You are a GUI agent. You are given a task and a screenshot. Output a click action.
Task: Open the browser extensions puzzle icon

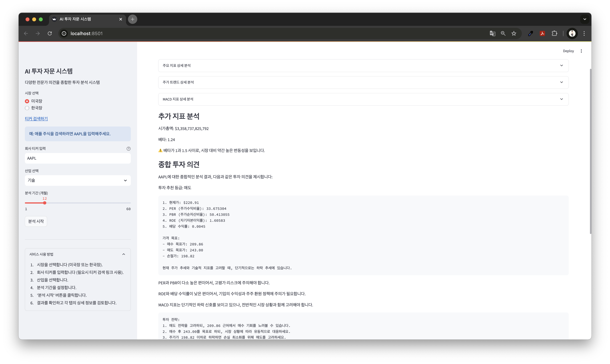point(554,33)
